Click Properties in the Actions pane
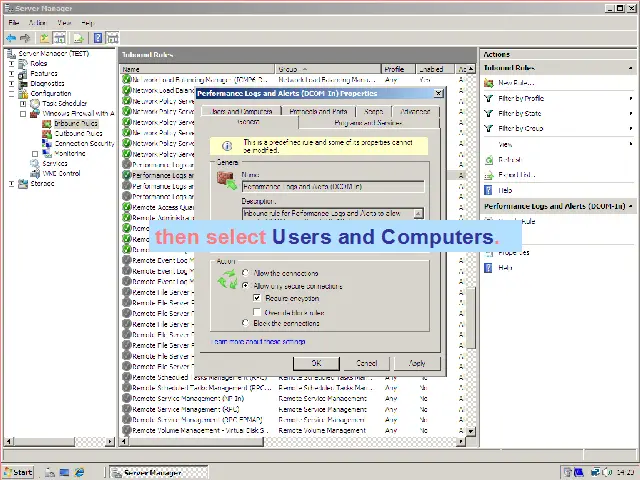 click(x=514, y=253)
